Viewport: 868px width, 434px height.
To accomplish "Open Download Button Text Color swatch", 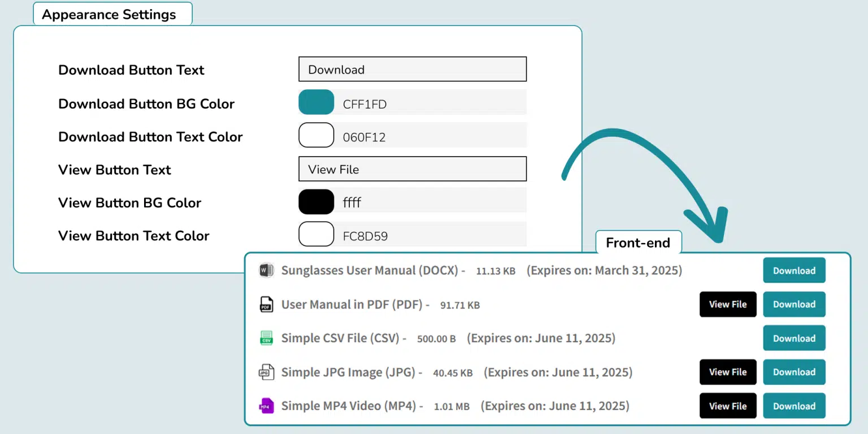I will tap(316, 136).
